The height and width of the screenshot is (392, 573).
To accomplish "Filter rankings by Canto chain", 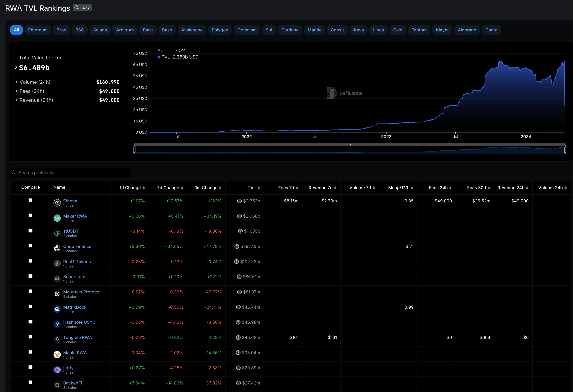I will pyautogui.click(x=491, y=30).
